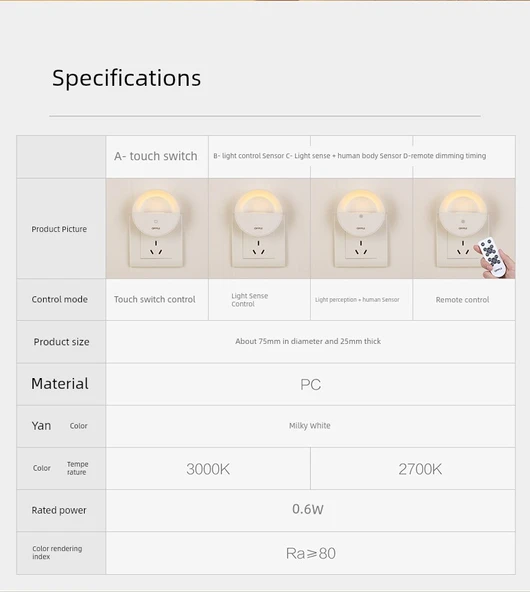Viewport: 530px width, 592px height.
Task: Click the "Milky white" color value
Action: pos(310,426)
